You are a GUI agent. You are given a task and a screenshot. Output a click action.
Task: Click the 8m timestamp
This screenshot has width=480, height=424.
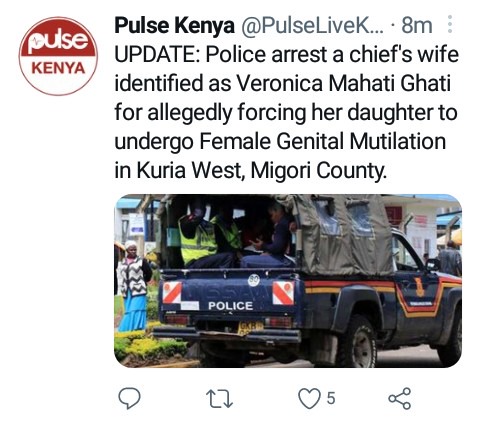pyautogui.click(x=417, y=26)
